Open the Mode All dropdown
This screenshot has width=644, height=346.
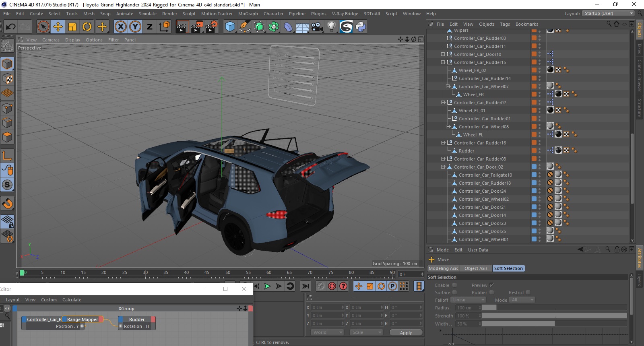coord(522,300)
